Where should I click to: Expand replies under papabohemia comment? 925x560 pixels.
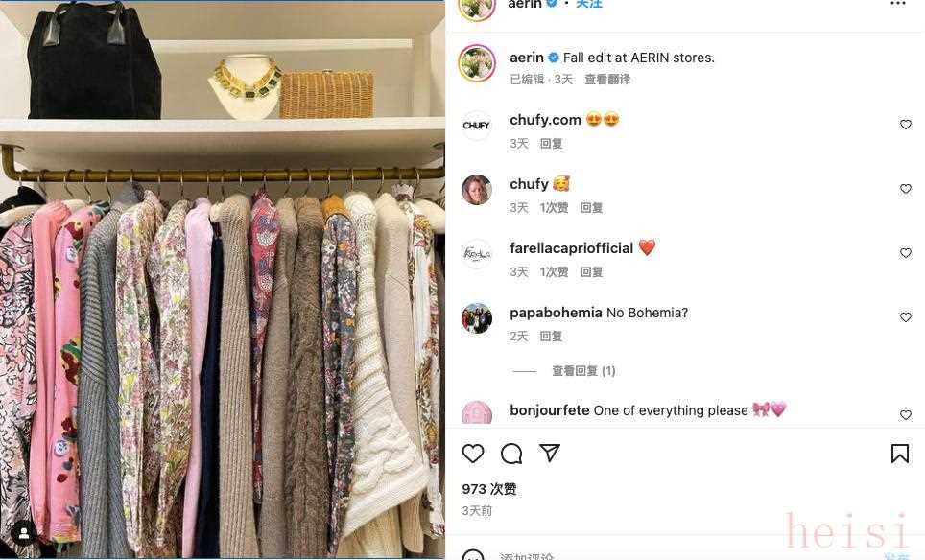tap(583, 371)
